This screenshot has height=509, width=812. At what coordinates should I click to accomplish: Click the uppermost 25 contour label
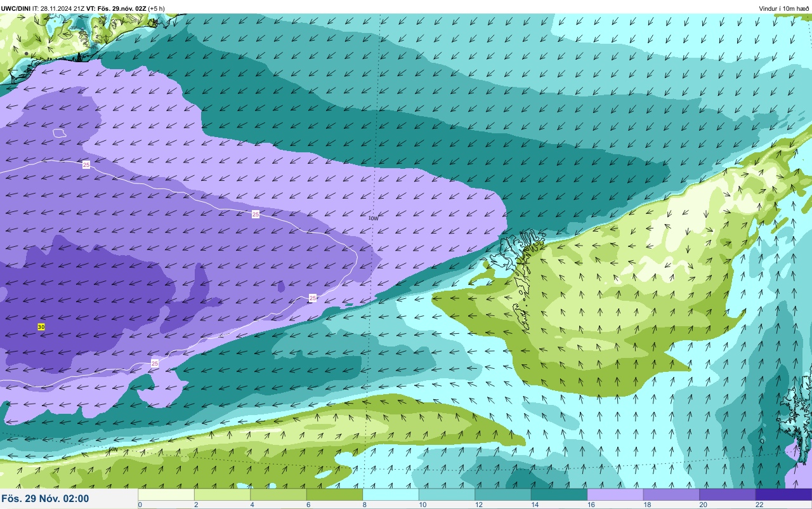pyautogui.click(x=86, y=164)
